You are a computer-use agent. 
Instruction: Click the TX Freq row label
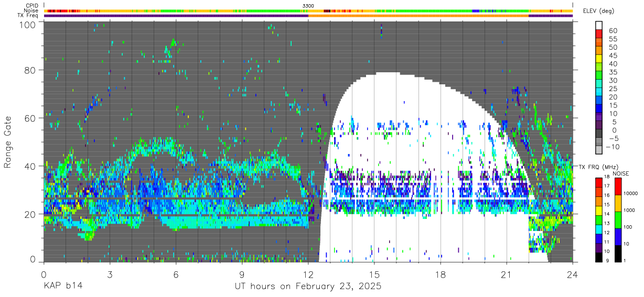click(x=28, y=16)
